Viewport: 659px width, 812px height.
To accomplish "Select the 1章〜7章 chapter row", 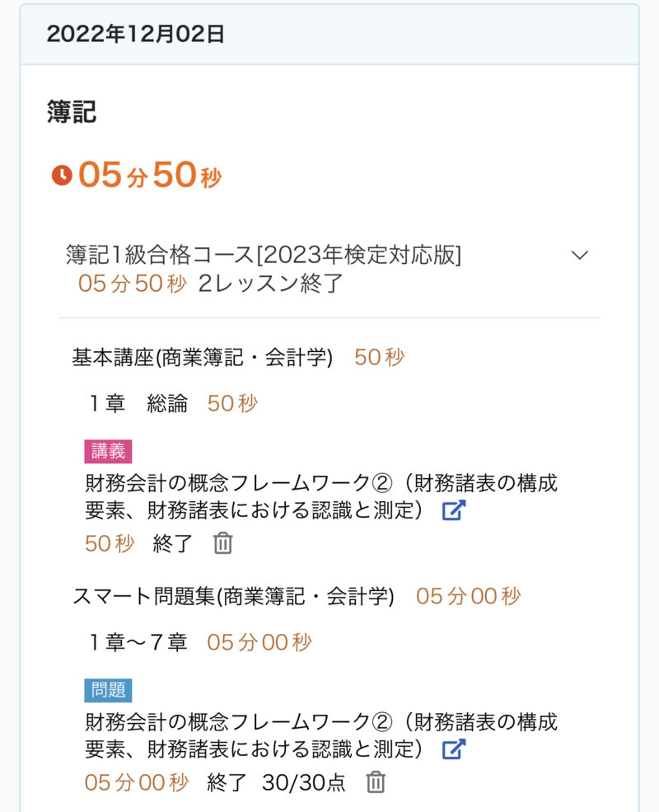I will (x=139, y=642).
